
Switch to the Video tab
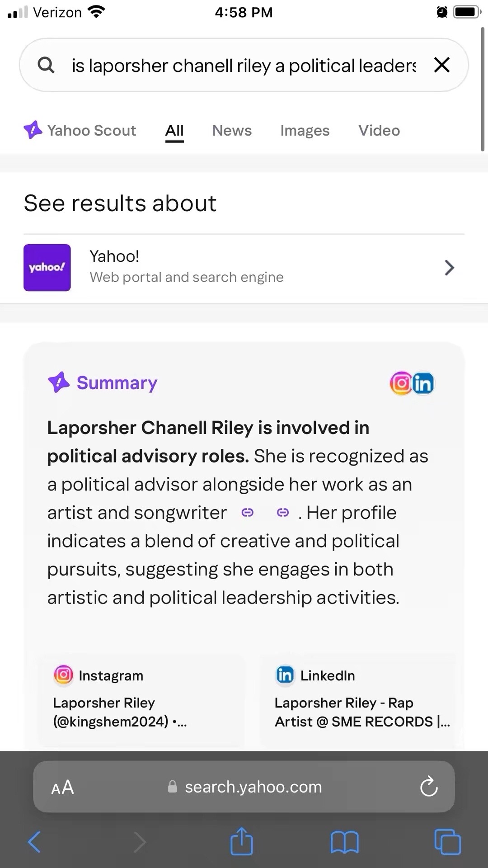click(379, 131)
